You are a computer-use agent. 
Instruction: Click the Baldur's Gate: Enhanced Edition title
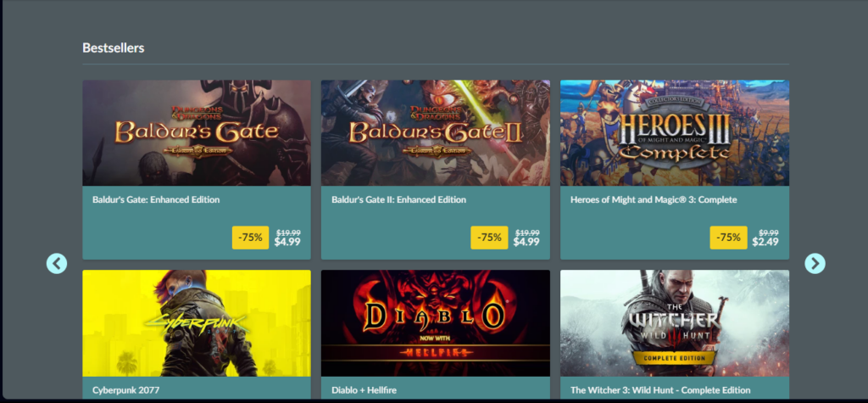click(x=156, y=199)
